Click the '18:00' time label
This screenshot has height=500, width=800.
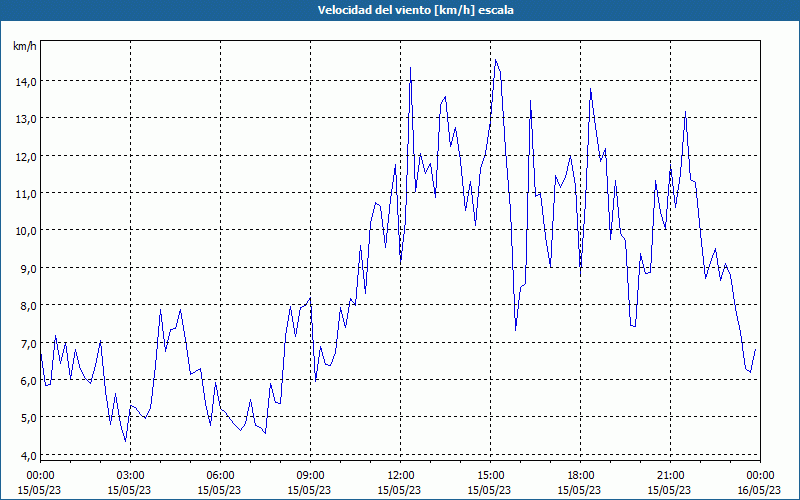[x=580, y=476]
